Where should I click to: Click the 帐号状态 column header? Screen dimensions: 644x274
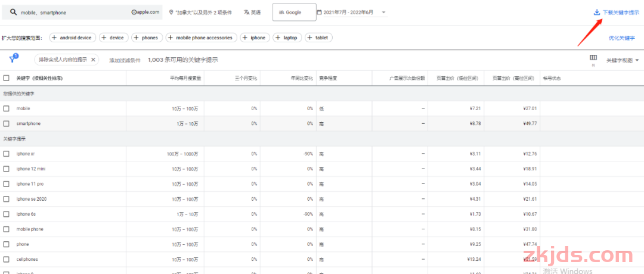(552, 78)
